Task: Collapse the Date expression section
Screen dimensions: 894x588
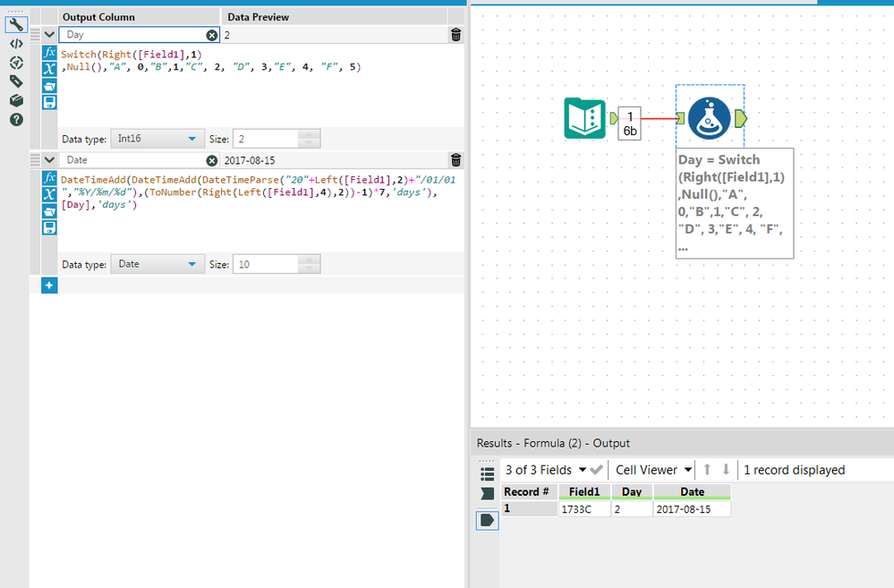Action: pos(49,160)
